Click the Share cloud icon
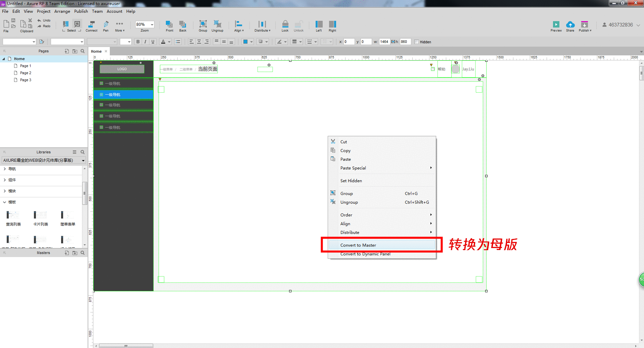 [570, 24]
